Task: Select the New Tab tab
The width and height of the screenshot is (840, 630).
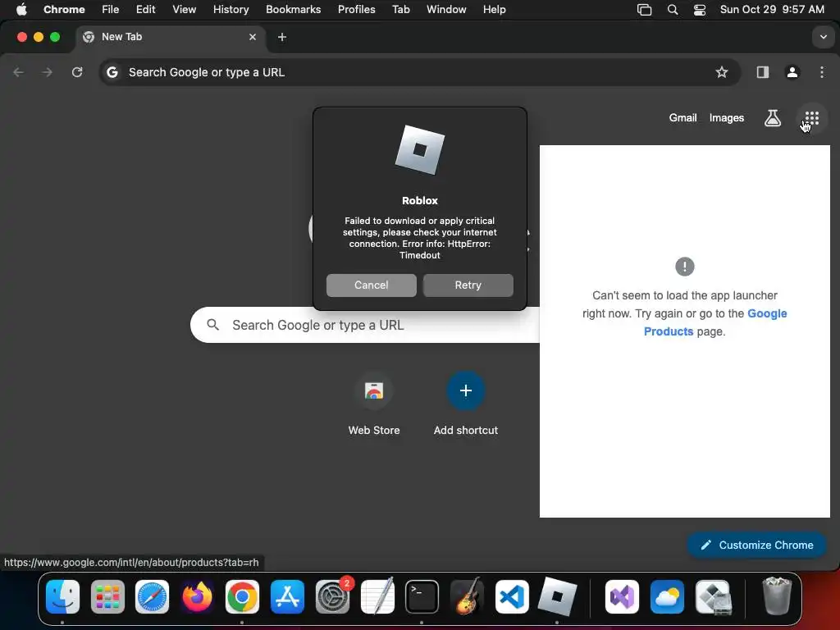Action: tap(170, 37)
